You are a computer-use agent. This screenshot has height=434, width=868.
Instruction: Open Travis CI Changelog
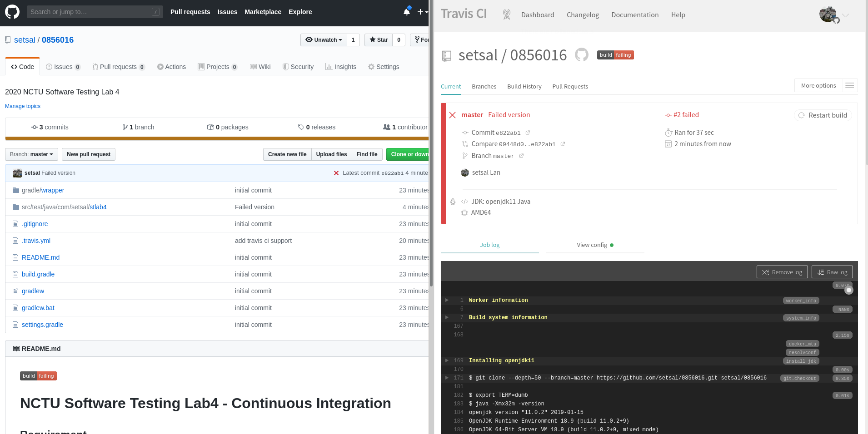point(583,15)
